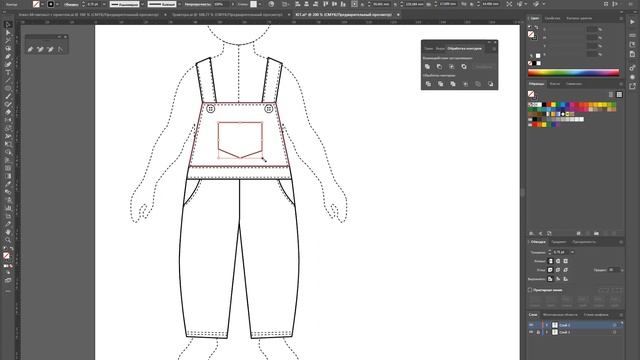640x360 pixels.
Task: Choose Projecting Cap in Stroke panel
Action: point(565,261)
